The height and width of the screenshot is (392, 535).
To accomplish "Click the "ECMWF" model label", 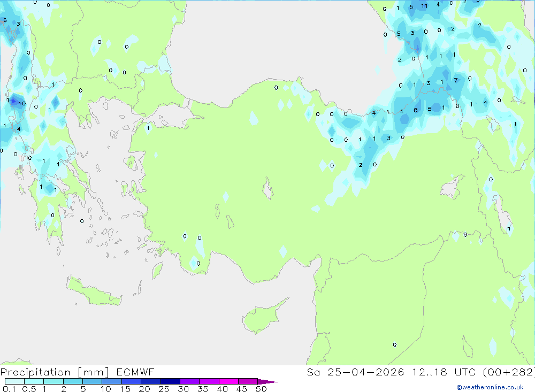I will pos(135,372).
